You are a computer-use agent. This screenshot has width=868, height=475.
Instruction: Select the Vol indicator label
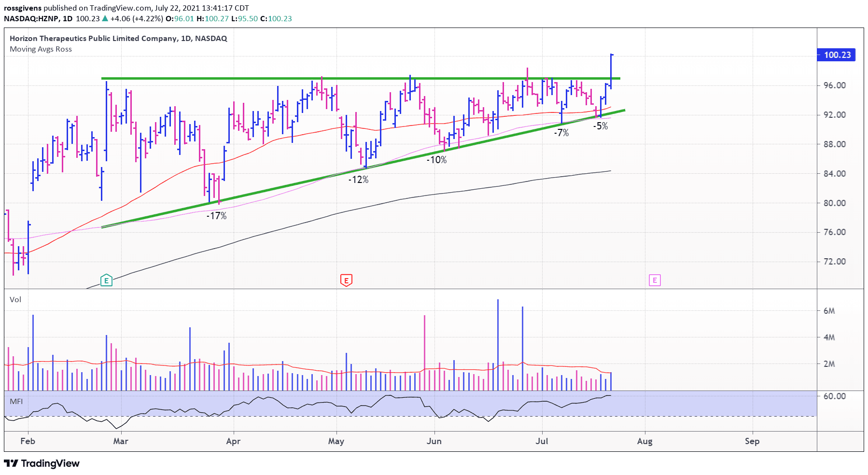[15, 300]
